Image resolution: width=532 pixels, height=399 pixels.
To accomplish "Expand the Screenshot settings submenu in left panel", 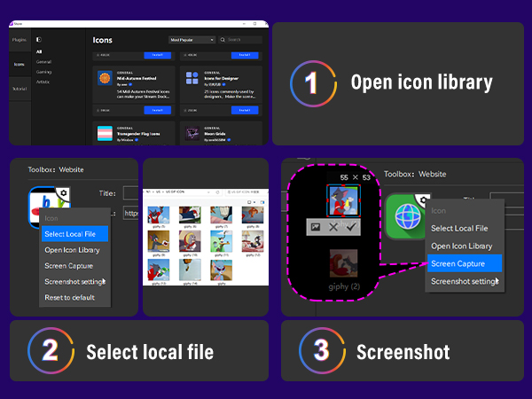I will coord(74,282).
